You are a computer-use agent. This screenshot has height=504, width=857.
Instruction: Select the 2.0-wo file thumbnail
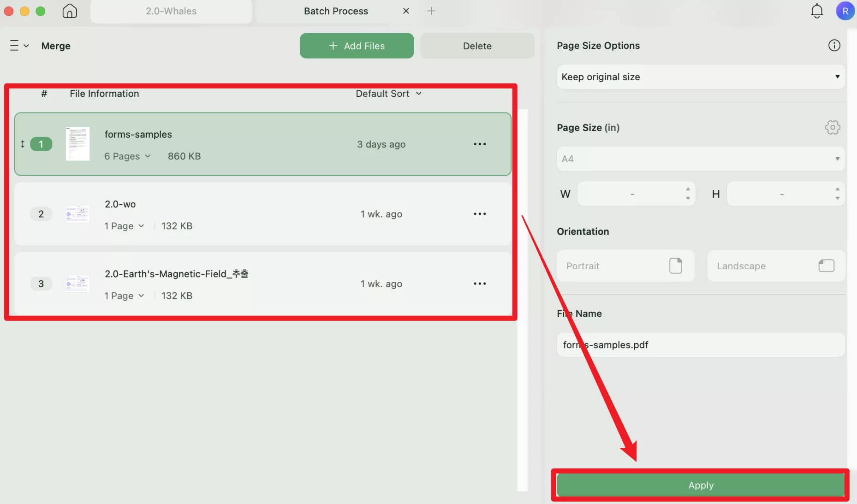point(77,214)
